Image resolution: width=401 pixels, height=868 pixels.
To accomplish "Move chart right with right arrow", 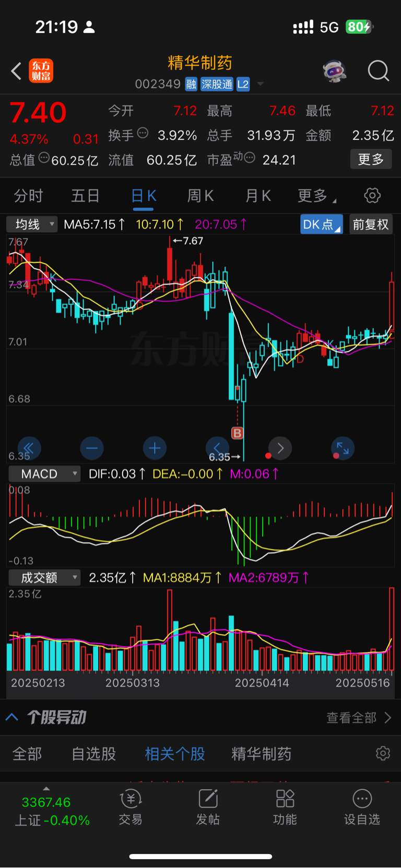I will click(280, 448).
